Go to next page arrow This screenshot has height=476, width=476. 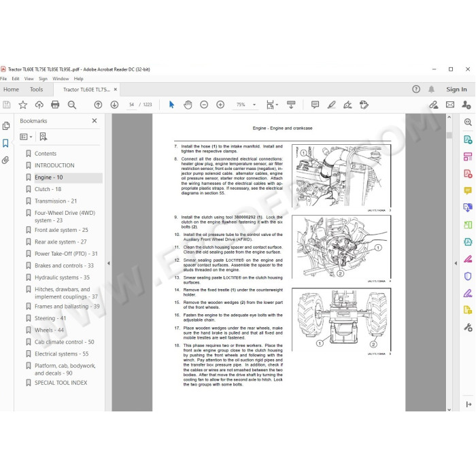click(114, 105)
